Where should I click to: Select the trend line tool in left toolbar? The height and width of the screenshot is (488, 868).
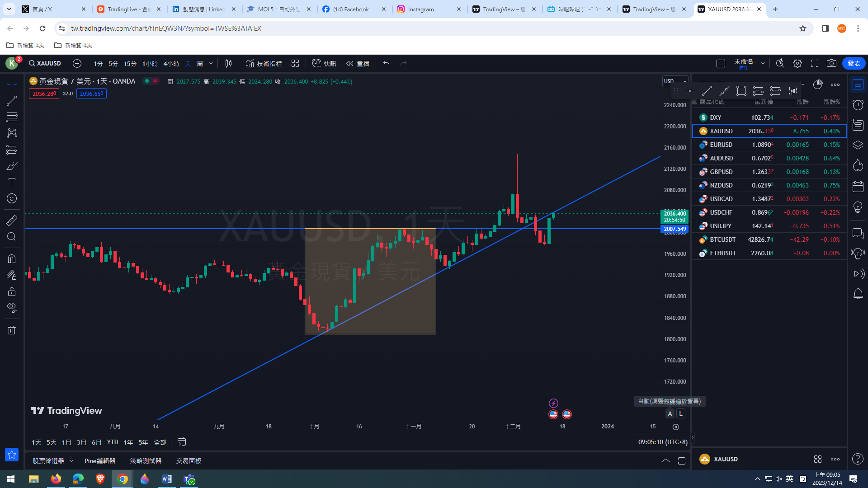(12, 101)
